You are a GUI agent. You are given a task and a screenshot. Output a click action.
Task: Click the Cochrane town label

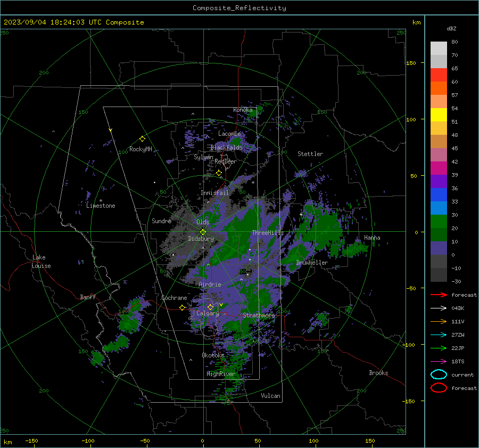pyautogui.click(x=174, y=298)
